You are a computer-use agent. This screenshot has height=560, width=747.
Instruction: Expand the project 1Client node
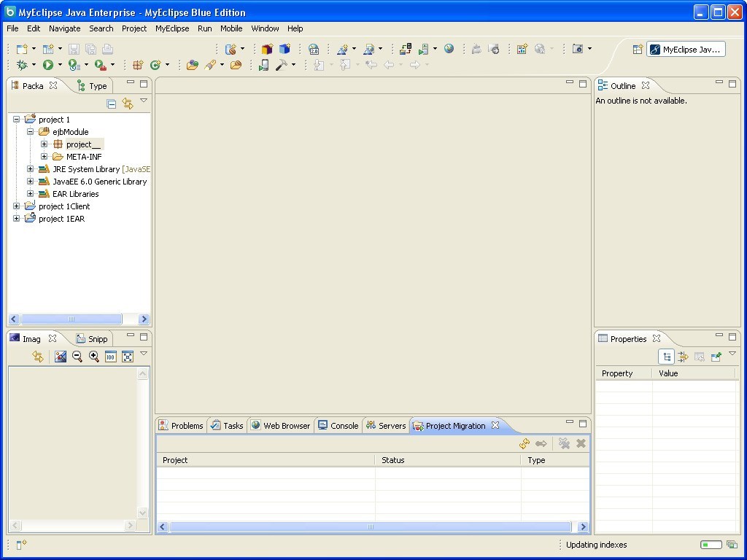[x=16, y=206]
